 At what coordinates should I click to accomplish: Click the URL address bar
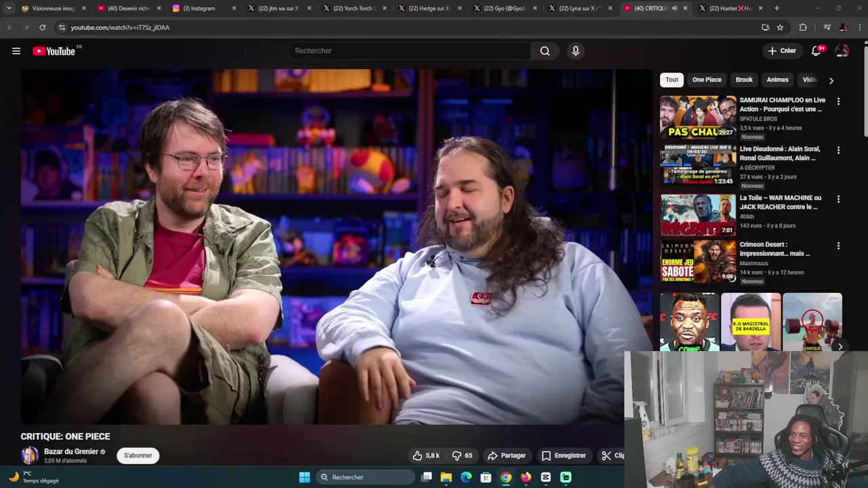[x=407, y=27]
